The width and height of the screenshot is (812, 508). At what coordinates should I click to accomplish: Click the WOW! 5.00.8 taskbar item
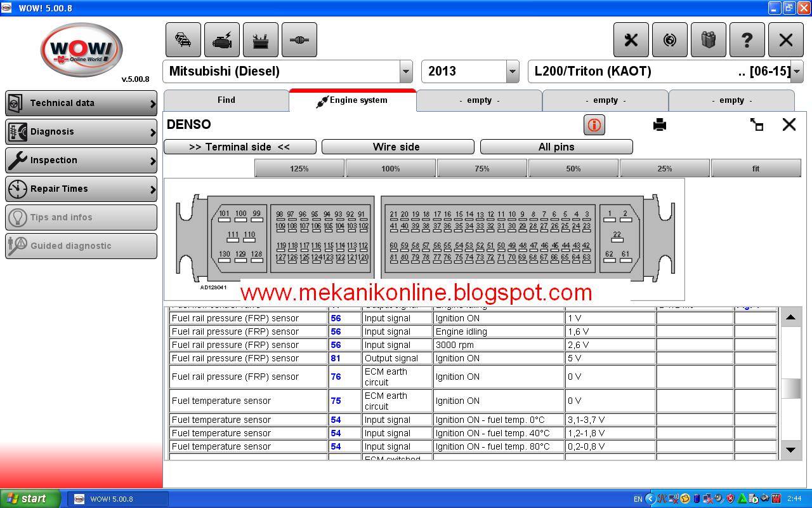point(118,498)
